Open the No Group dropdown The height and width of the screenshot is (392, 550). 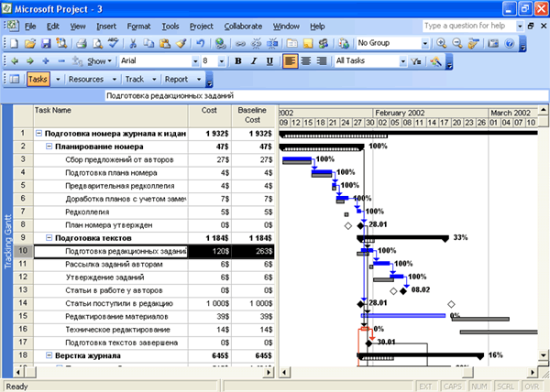(425, 43)
